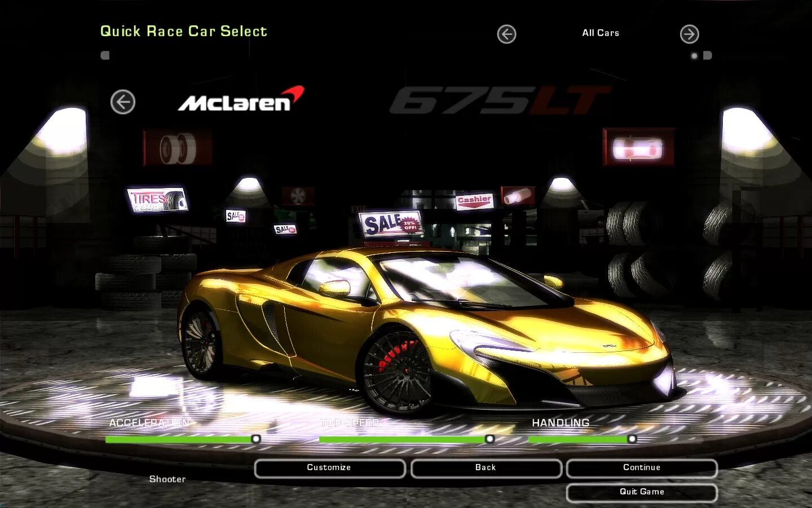Open the Customize menu
This screenshot has width=812, height=508.
(x=329, y=468)
